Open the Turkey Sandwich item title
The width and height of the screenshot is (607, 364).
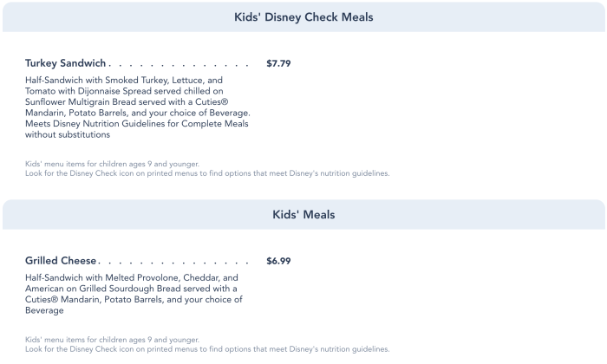click(x=66, y=63)
